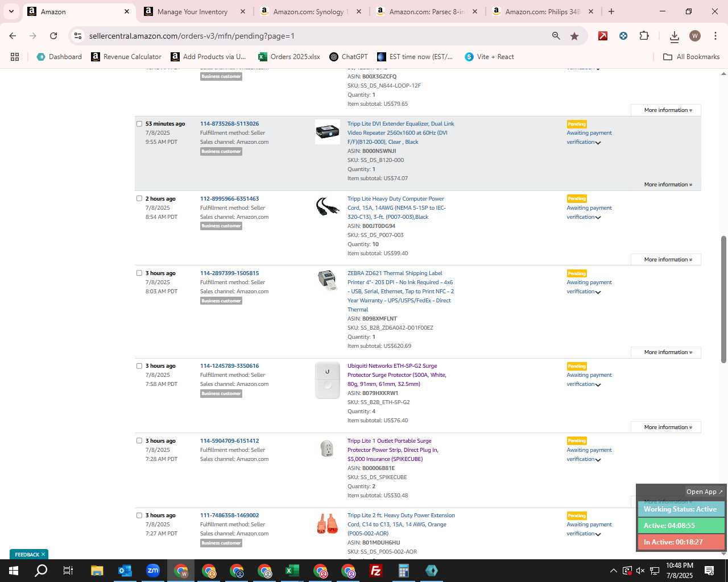Click the FEEDBACK tab close x
The width and height of the screenshot is (728, 582).
[x=43, y=555]
